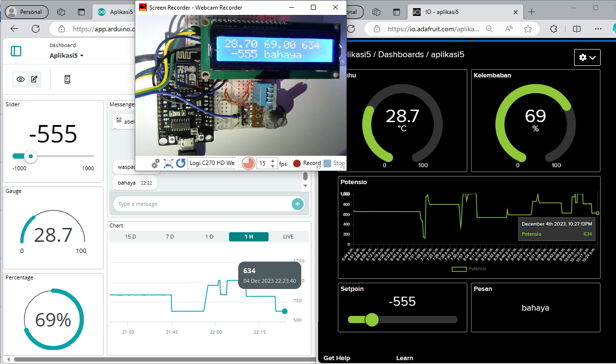The image size is (616, 364).
Task: Click the Screen Recorder title bar app icon
Action: click(143, 7)
